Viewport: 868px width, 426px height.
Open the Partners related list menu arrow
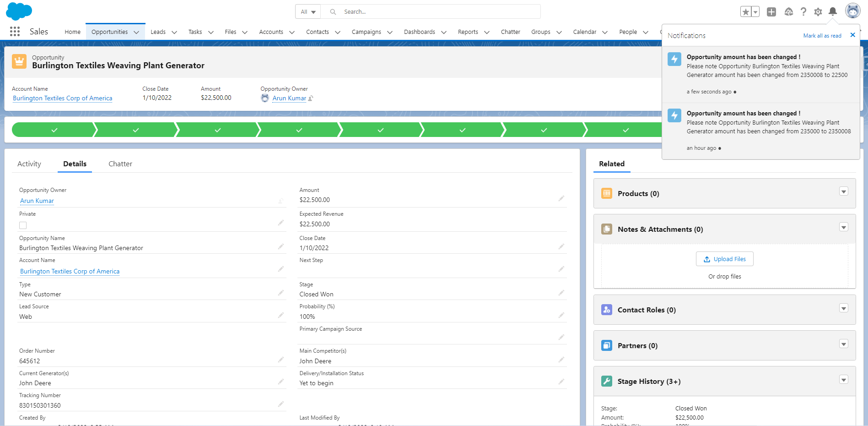pyautogui.click(x=844, y=344)
